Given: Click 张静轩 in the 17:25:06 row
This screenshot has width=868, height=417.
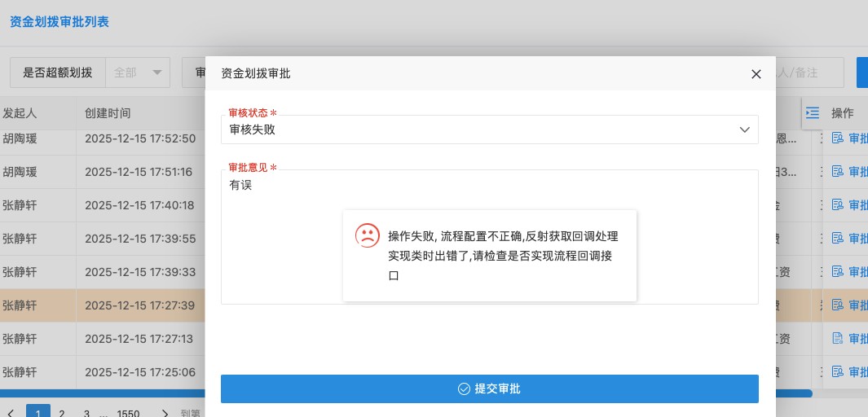Looking at the screenshot, I should (20, 371).
